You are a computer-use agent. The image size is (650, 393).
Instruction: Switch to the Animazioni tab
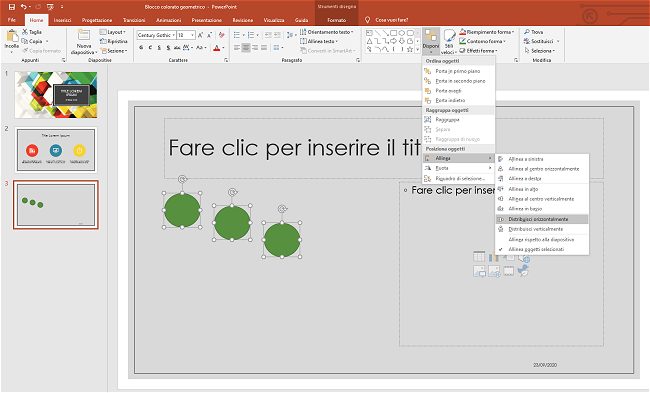[x=168, y=20]
